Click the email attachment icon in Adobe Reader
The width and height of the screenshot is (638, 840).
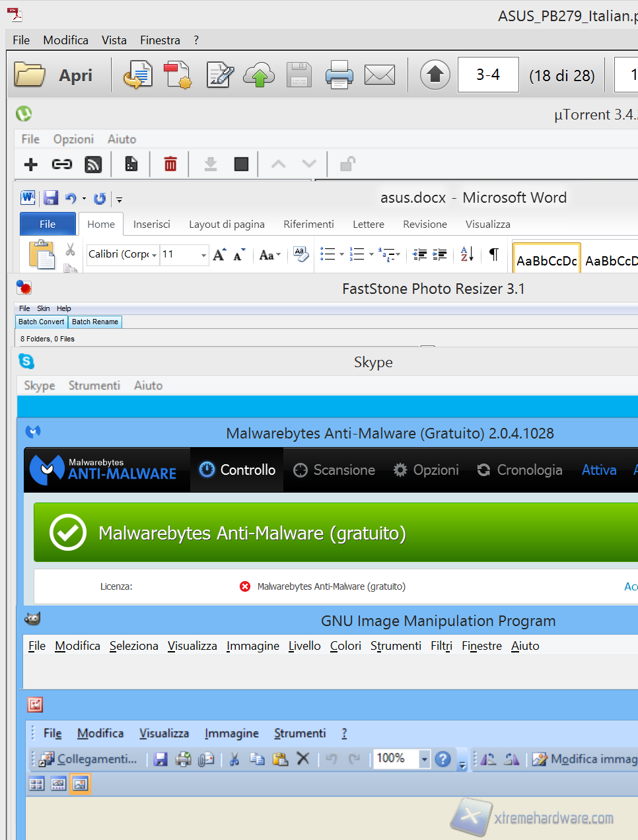[x=380, y=75]
